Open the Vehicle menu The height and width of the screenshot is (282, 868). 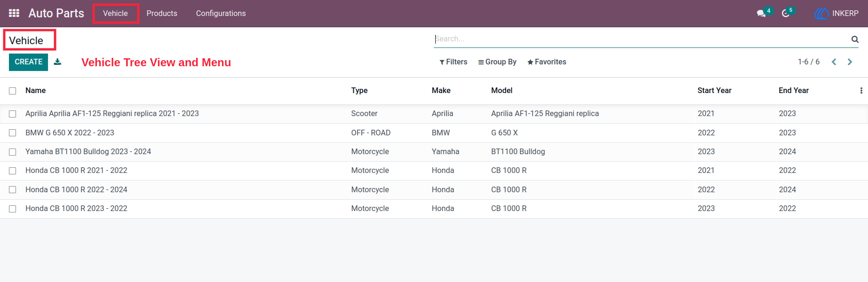pos(115,14)
